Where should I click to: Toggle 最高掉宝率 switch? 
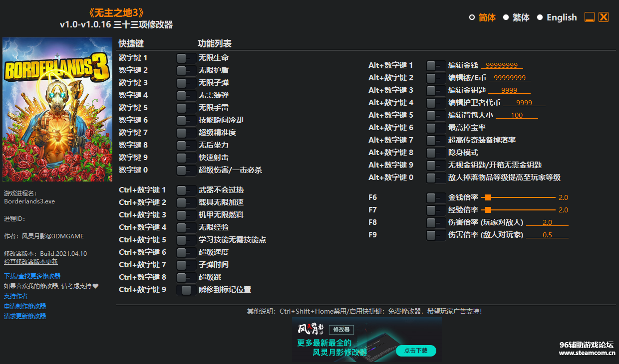tap(435, 128)
